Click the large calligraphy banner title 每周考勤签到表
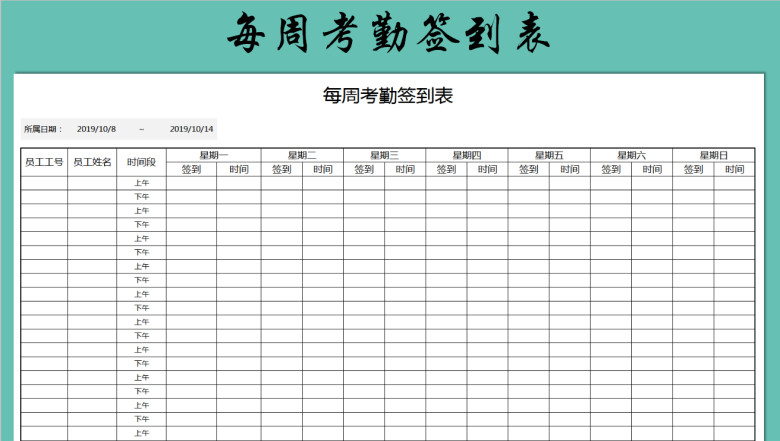This screenshot has height=441, width=780. 389,33
